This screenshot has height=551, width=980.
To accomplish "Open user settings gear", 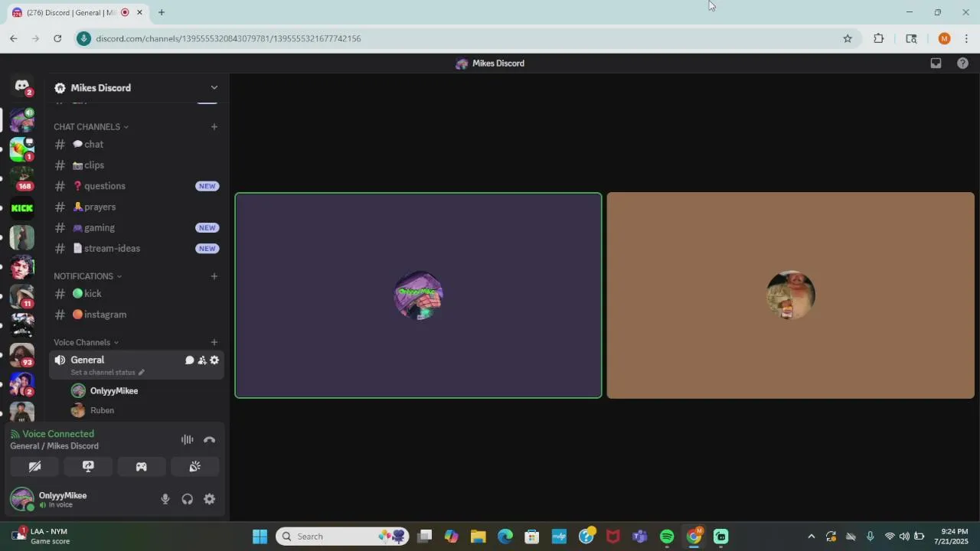I will click(209, 500).
